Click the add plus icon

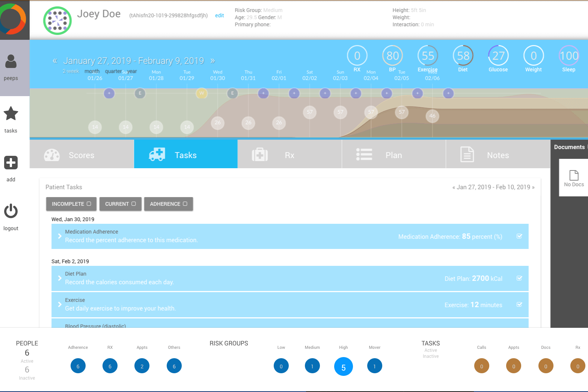point(11,163)
